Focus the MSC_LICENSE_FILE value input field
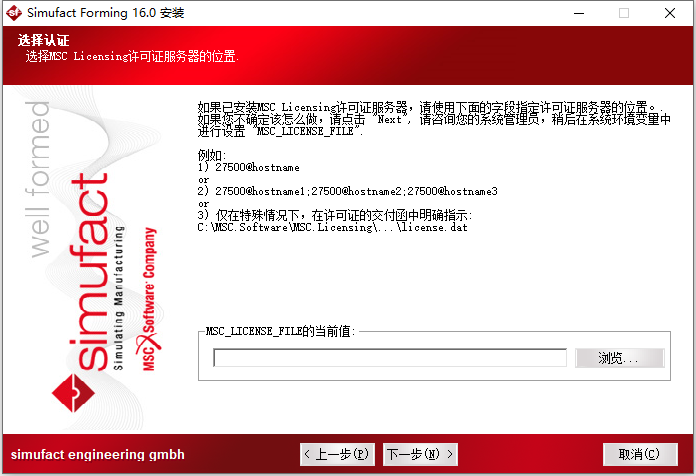 click(x=390, y=358)
